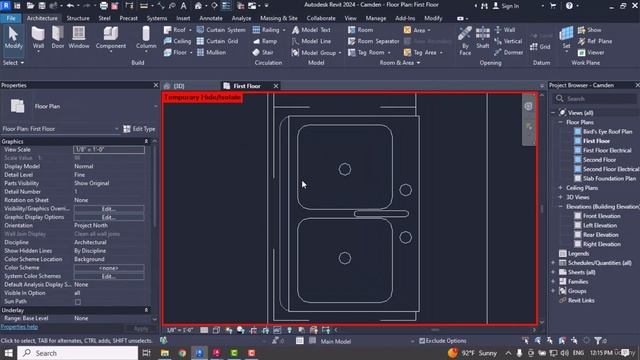Edit Graphic Display Options
640x360 pixels.
click(x=109, y=218)
